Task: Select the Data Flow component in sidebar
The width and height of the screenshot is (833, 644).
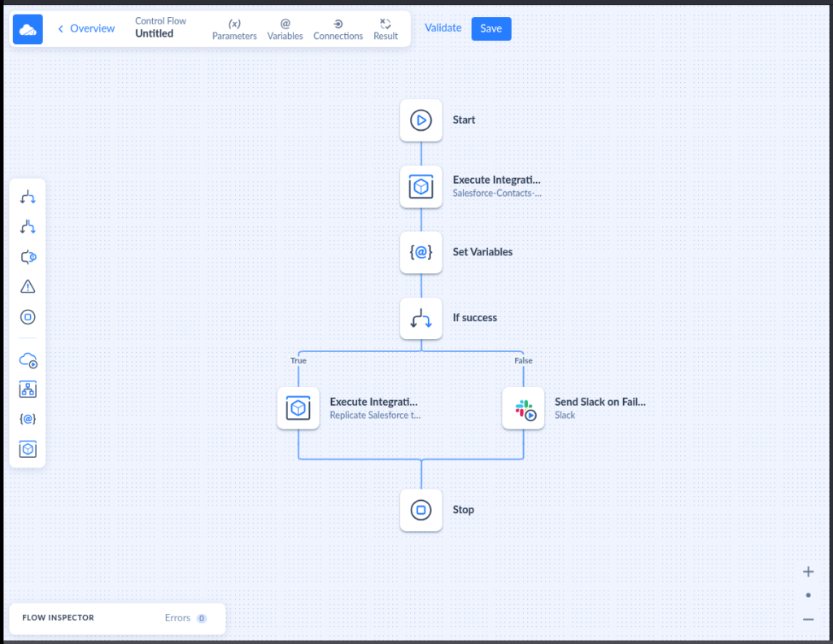Action: [x=28, y=389]
